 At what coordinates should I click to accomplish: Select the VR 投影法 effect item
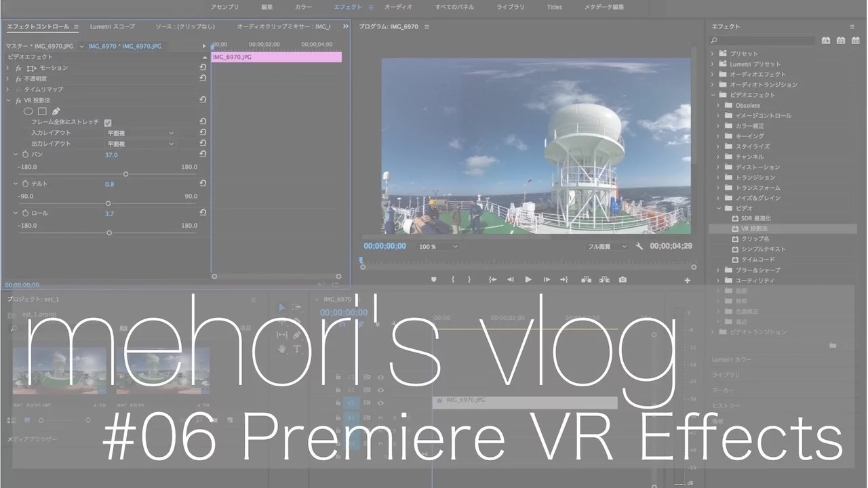(x=754, y=229)
